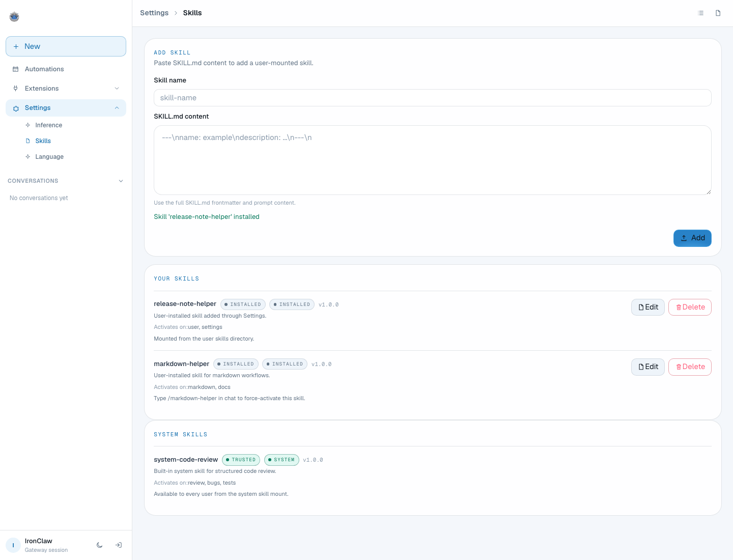This screenshot has width=733, height=560.
Task: Open the Automations page
Action: coord(66,69)
